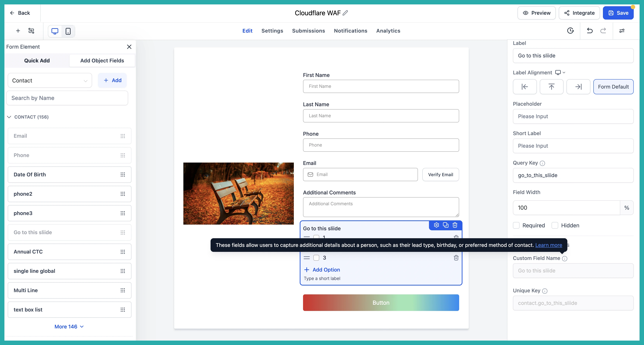
Task: Click the Label input field
Action: coord(573,55)
